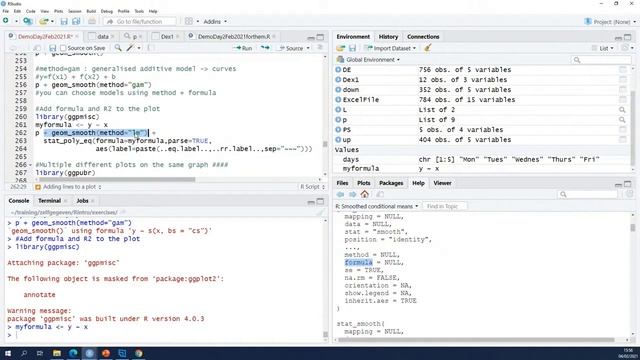
Task: Open Chrome from taskbar
Action: pos(139,353)
